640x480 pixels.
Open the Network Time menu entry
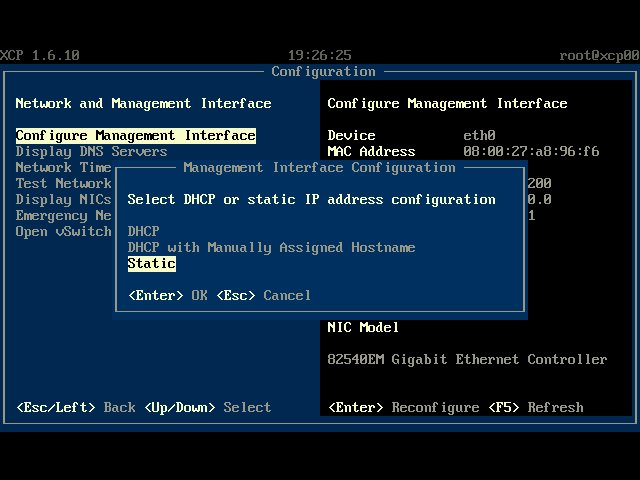[63, 167]
